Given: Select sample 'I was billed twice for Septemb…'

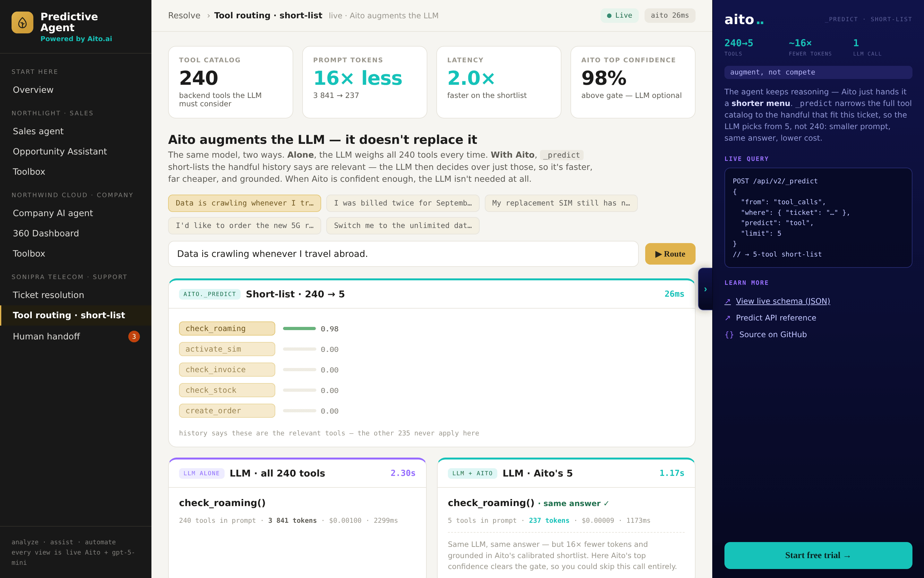Looking at the screenshot, I should (x=403, y=203).
